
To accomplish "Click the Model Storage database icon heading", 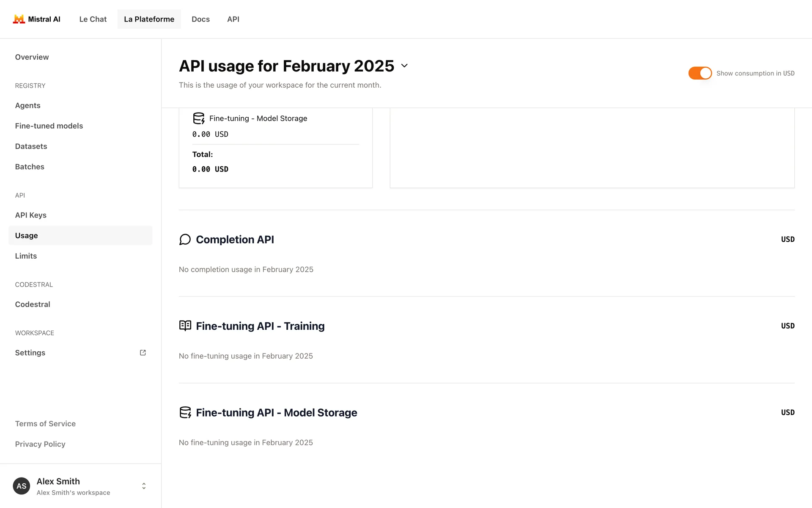I will pyautogui.click(x=185, y=412).
